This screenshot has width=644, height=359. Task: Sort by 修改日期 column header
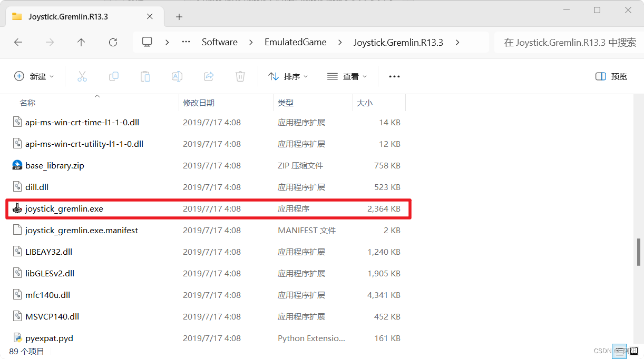click(199, 103)
